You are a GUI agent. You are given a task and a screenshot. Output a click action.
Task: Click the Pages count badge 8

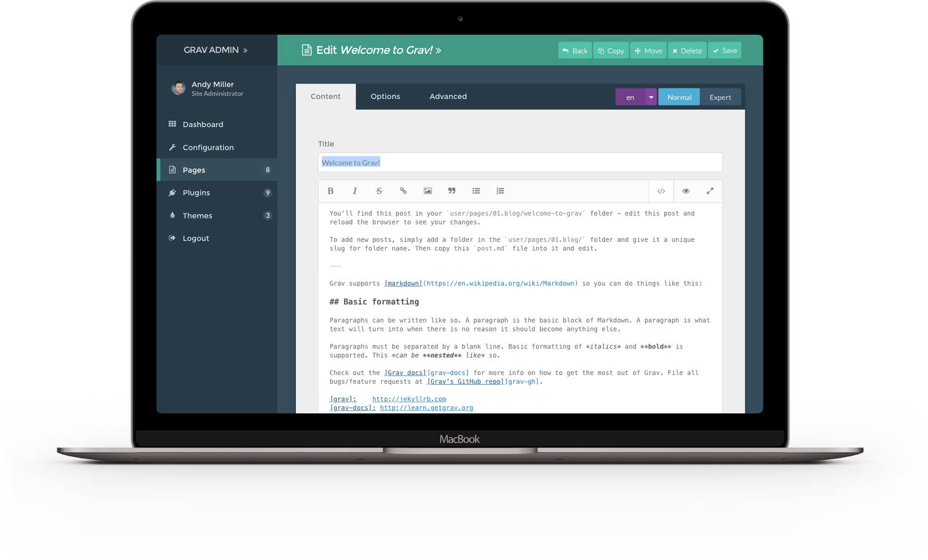pyautogui.click(x=267, y=170)
